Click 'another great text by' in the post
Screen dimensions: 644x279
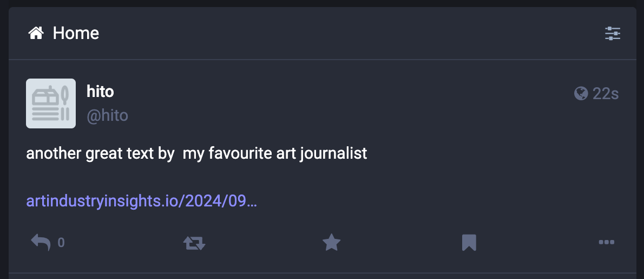coord(100,153)
